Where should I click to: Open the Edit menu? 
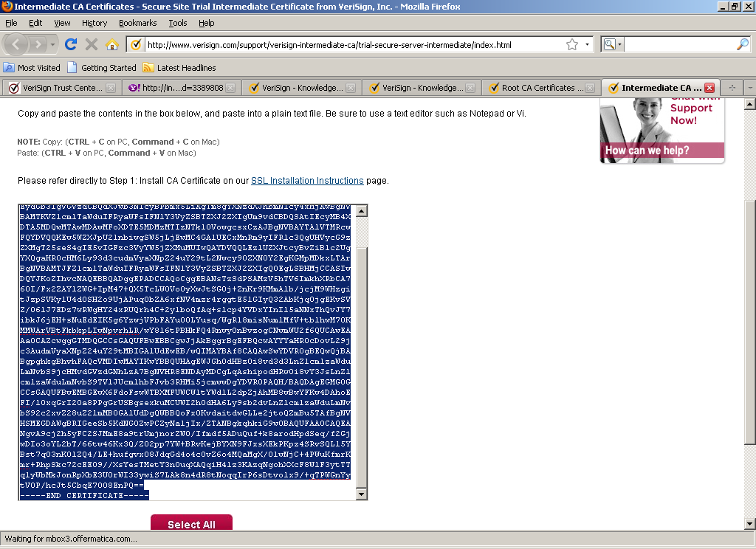click(35, 23)
